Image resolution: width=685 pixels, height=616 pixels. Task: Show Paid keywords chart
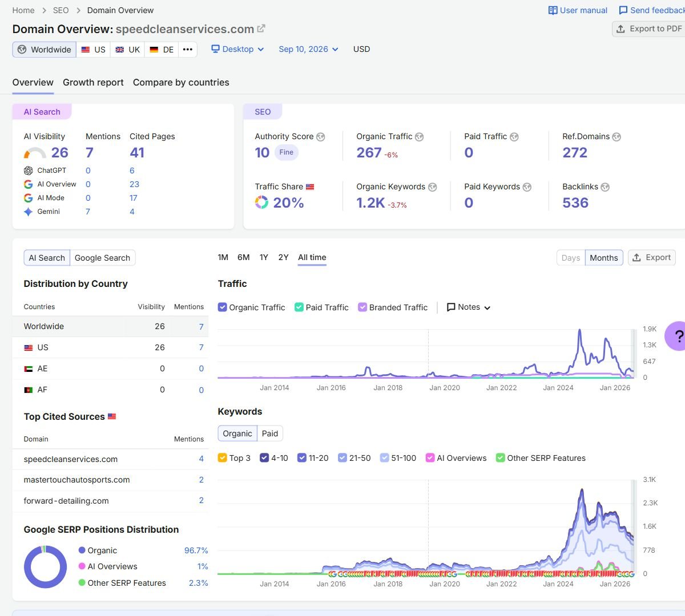(270, 433)
